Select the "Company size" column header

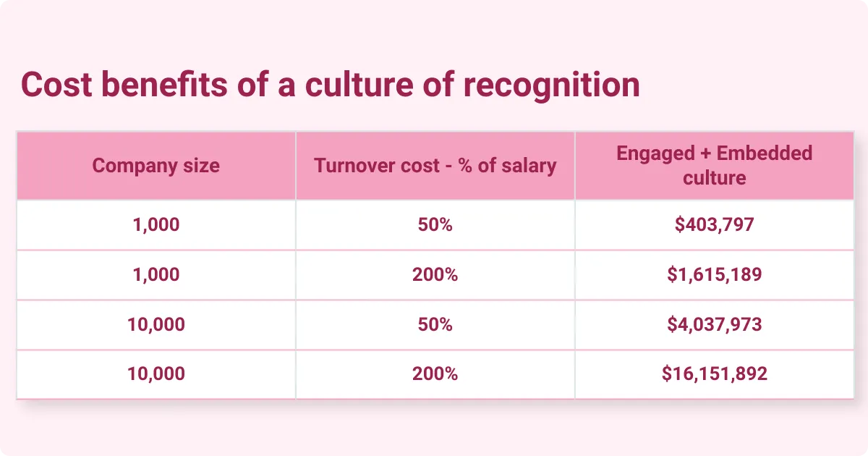(x=156, y=166)
